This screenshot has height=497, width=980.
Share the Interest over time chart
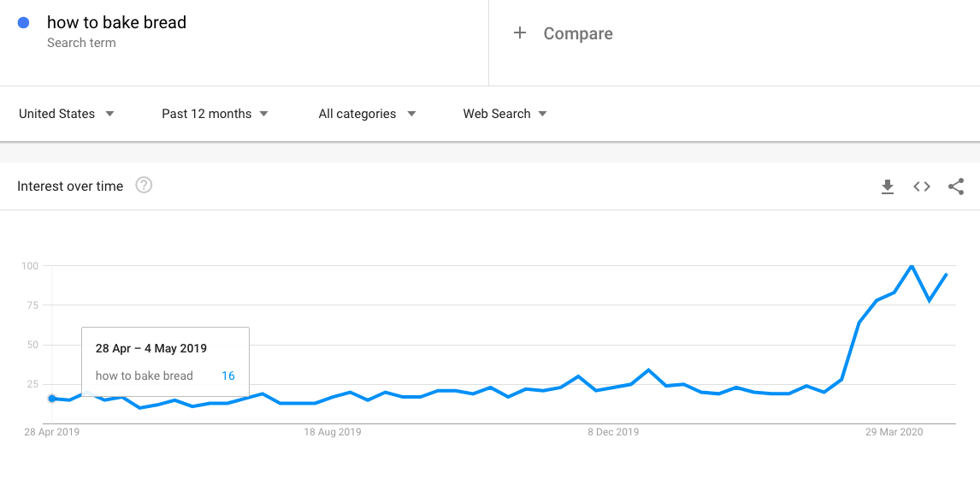955,186
